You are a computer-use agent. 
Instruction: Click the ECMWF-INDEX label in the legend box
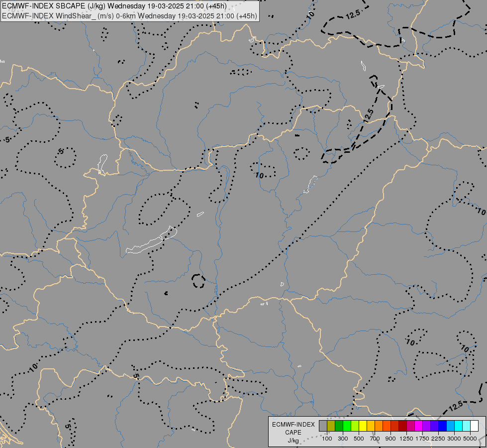coord(293,425)
